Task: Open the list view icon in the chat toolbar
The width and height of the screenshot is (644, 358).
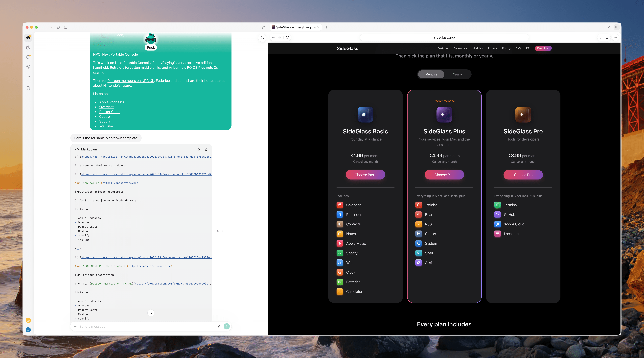Action: pyautogui.click(x=263, y=27)
